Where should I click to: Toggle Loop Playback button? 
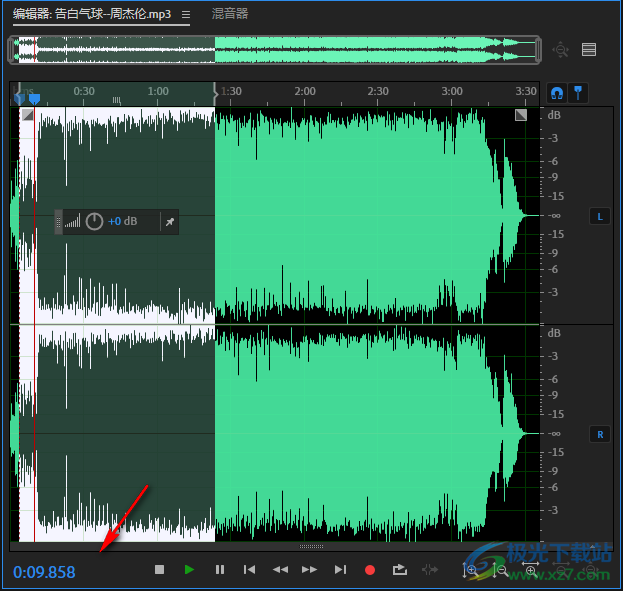(x=400, y=570)
